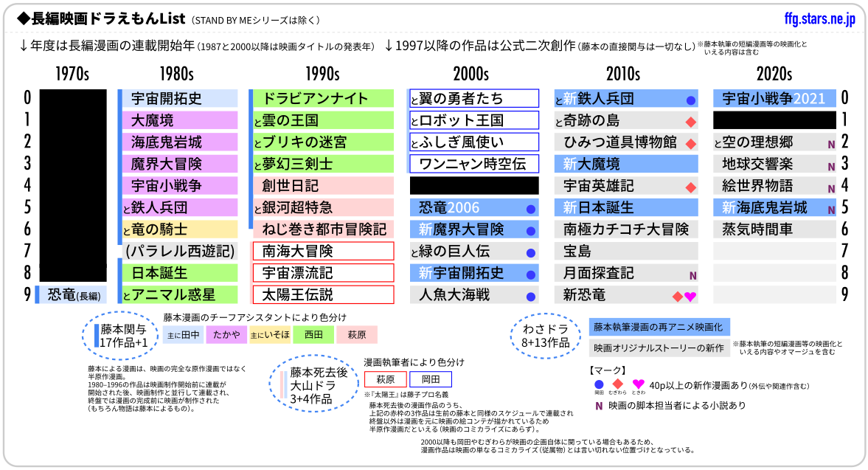Click the pink heart beside 新恐竜
Image resolution: width=868 pixels, height=470 pixels.
point(690,297)
